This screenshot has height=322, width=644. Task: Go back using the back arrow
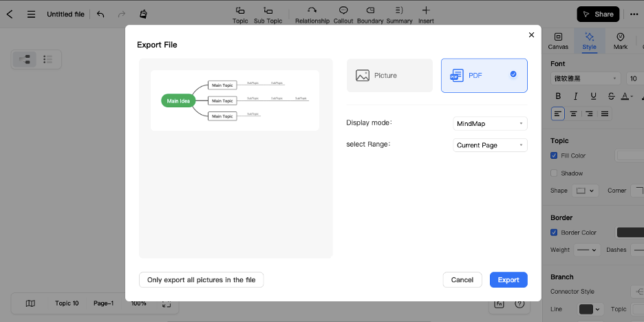point(10,14)
